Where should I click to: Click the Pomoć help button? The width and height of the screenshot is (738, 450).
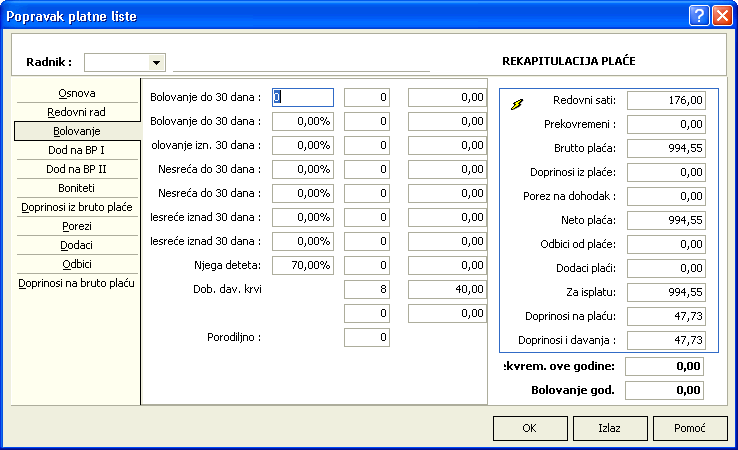coord(690,428)
